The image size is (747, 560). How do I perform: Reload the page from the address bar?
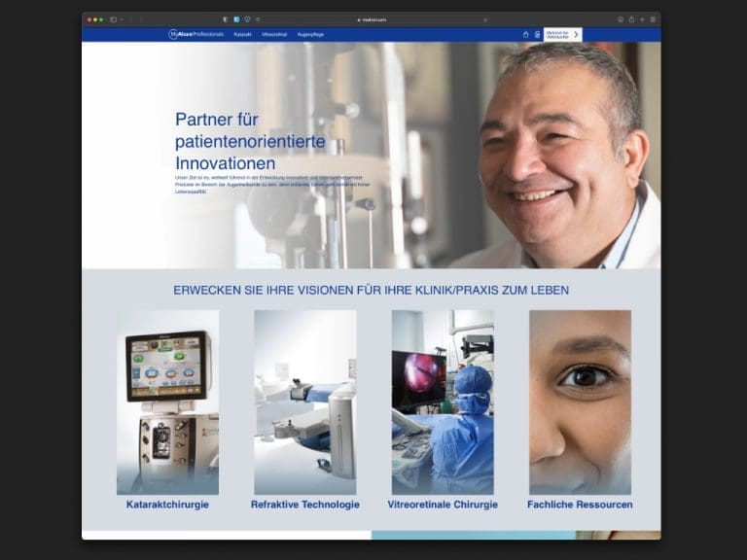coord(485,20)
